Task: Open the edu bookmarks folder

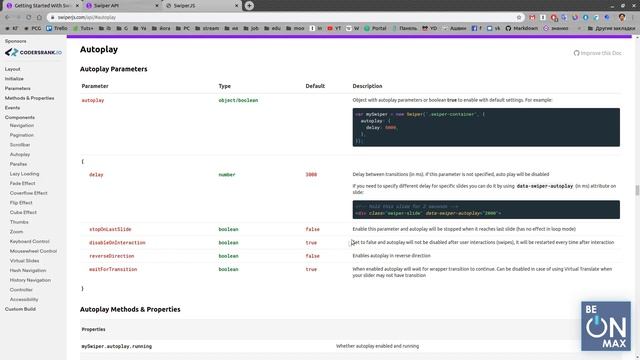Action: 273,28
